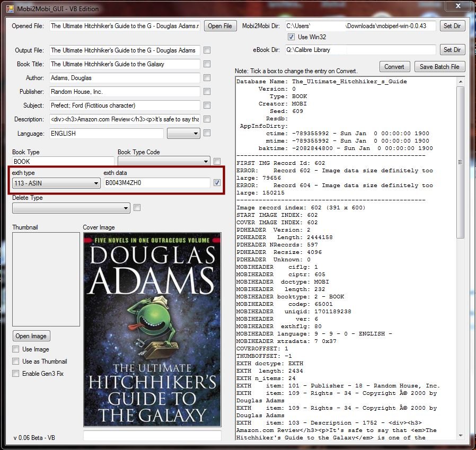
Task: Click into the Language field showing ENGLISH
Action: click(106, 133)
